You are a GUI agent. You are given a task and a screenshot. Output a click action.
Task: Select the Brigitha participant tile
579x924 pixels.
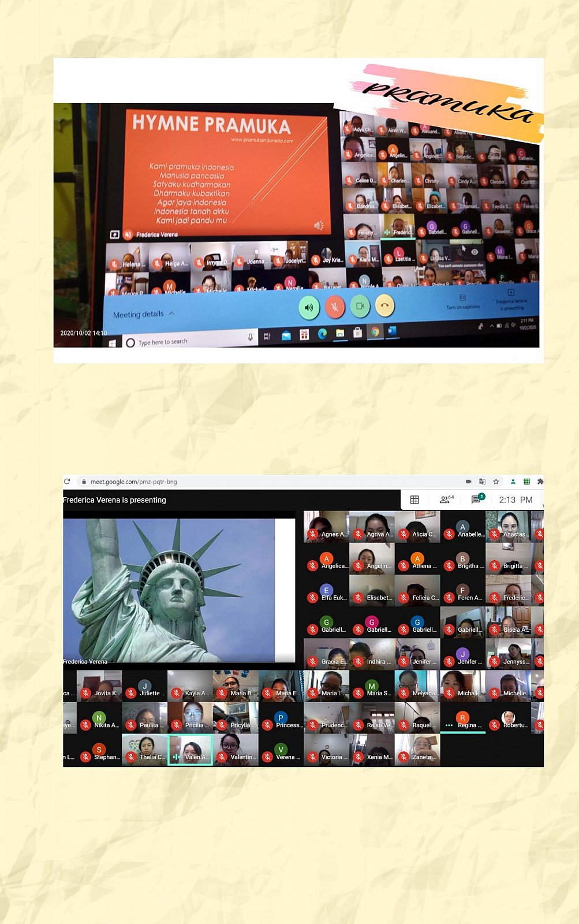coord(462,558)
